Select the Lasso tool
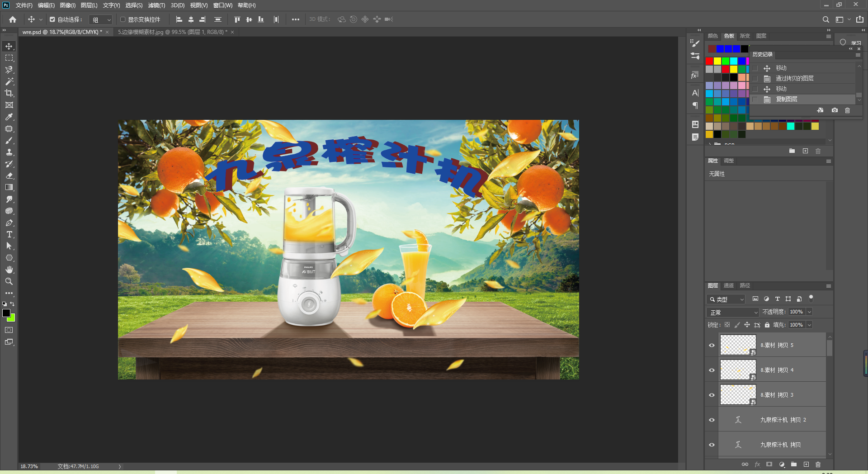The height and width of the screenshot is (474, 868). click(x=9, y=70)
